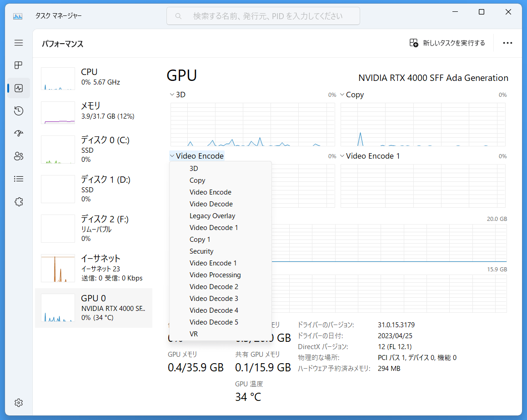Image resolution: width=527 pixels, height=420 pixels.
Task: Choose VR from the engine list
Action: [x=221, y=334]
